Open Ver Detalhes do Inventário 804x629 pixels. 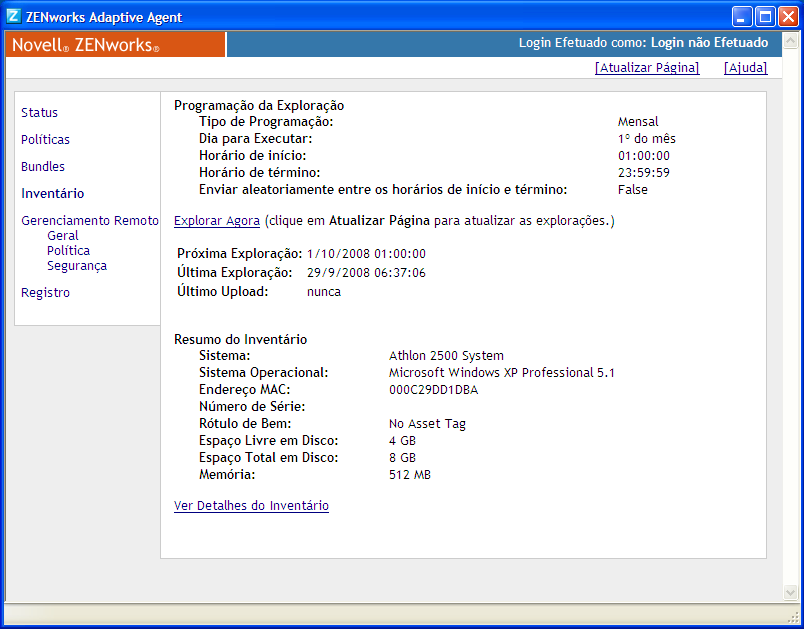coord(251,506)
